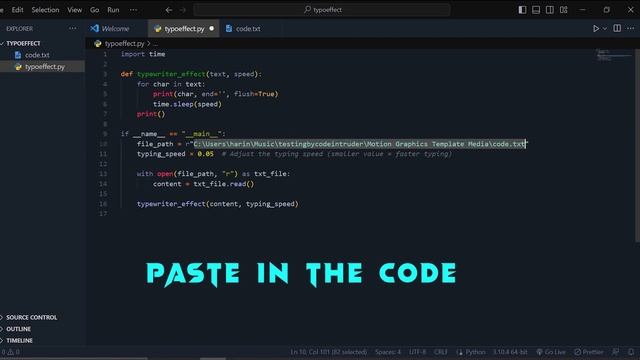This screenshot has height=360, width=640.
Task: Collapse the TYPOEFFECT folder section
Action: tap(23, 43)
